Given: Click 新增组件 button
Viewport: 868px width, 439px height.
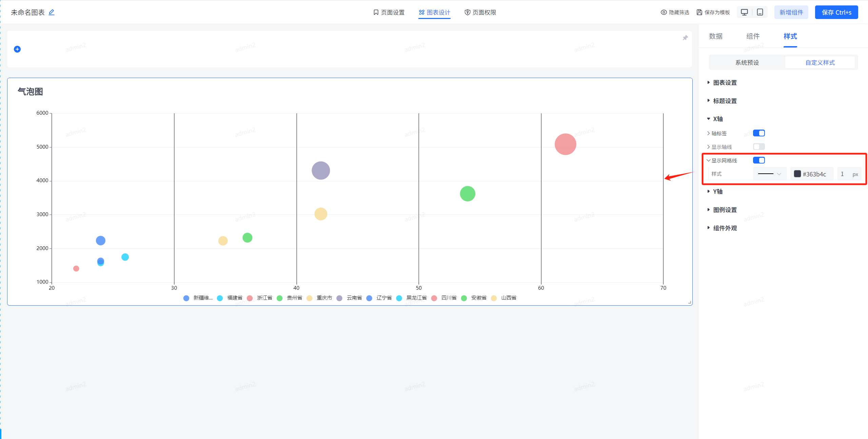Looking at the screenshot, I should [791, 12].
